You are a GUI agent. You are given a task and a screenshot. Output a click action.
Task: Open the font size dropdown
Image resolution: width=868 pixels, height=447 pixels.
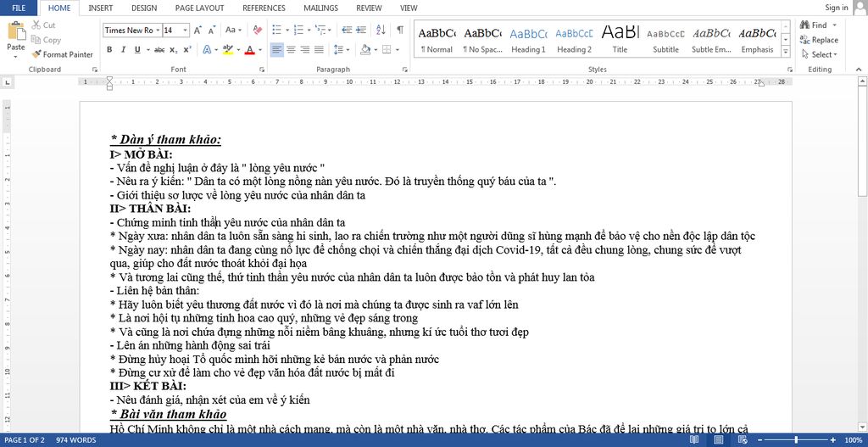point(186,31)
